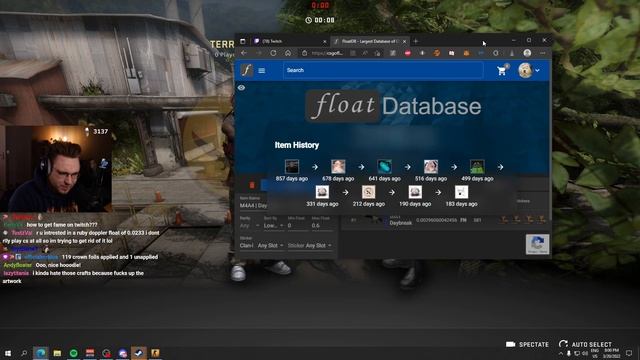This screenshot has height=360, width=640.
Task: Open owner avatar from 678 days ago
Action: (338, 167)
